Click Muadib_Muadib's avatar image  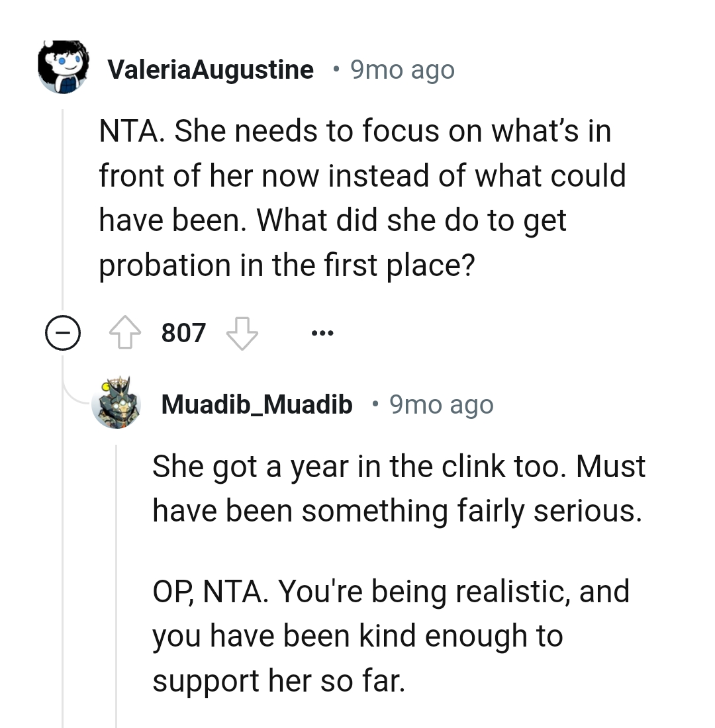point(116,403)
